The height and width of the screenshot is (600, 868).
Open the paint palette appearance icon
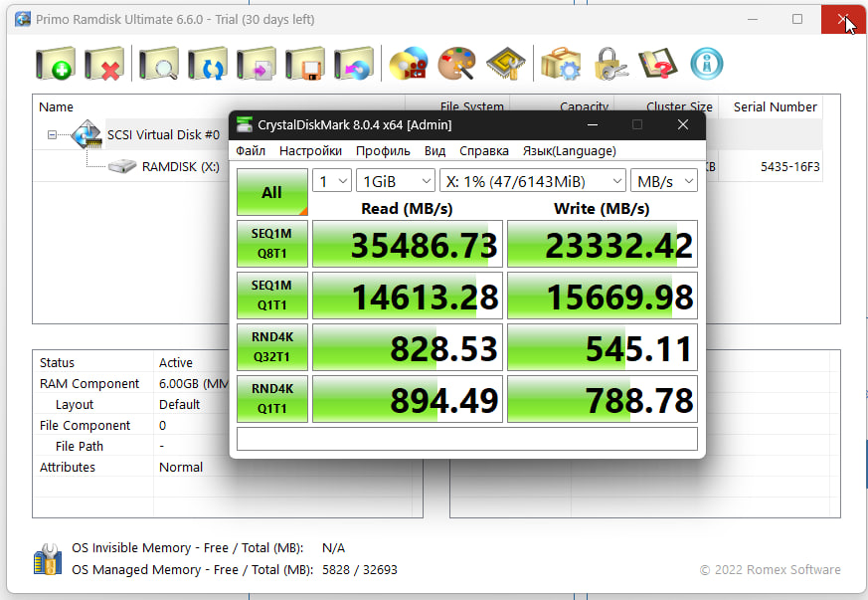coord(456,63)
